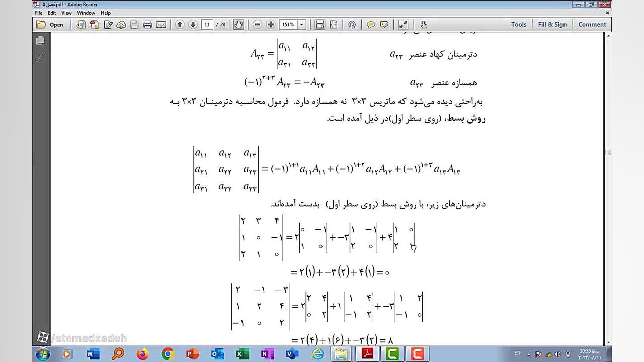The width and height of the screenshot is (644, 362).
Task: Switch to Adobe Reader taskbar button
Action: [x=367, y=354]
